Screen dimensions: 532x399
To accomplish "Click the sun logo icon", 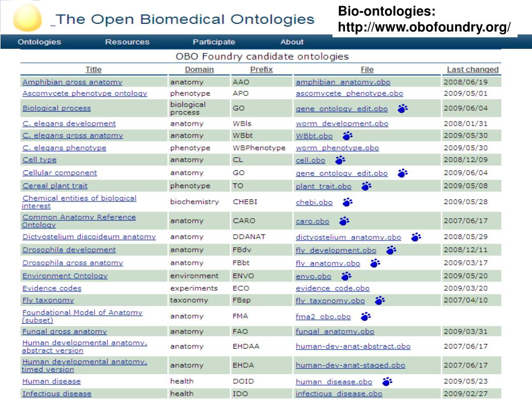I will (28, 17).
